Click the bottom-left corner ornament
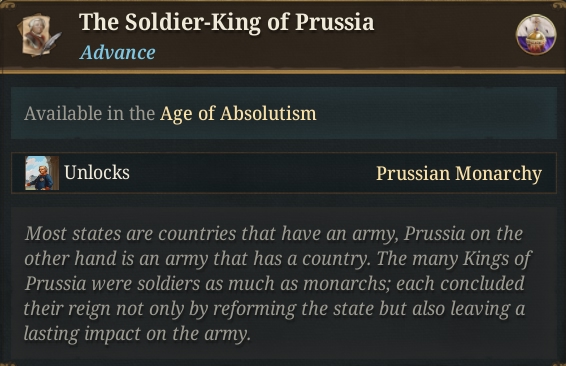Image resolution: width=566 pixels, height=366 pixels. pyautogui.click(x=7, y=362)
